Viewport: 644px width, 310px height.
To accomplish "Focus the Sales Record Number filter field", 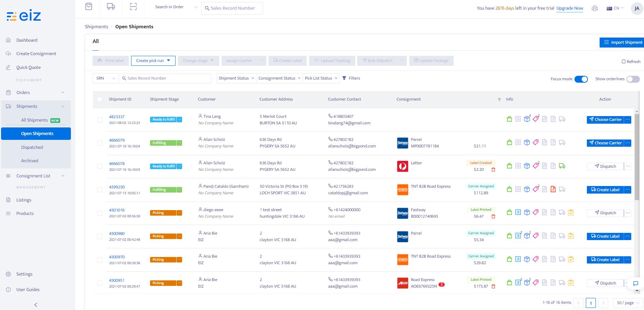I will pyautogui.click(x=165, y=78).
